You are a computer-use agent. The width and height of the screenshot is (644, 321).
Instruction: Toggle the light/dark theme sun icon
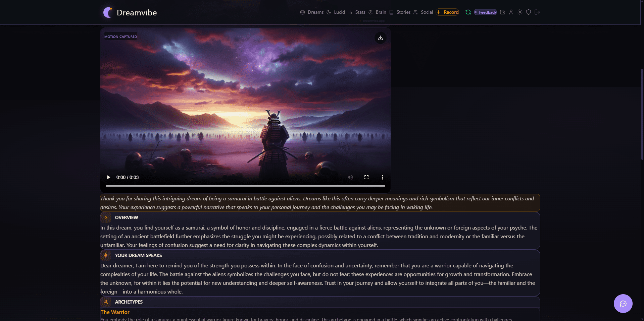(x=519, y=12)
